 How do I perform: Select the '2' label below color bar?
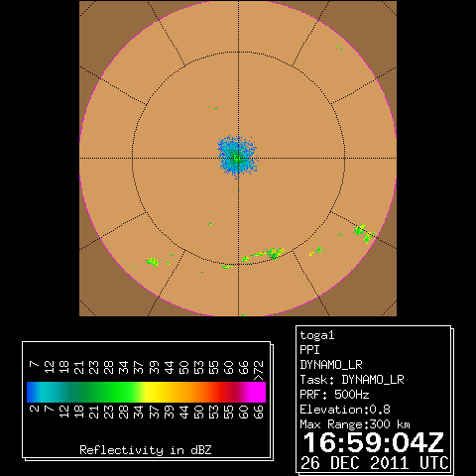(34, 409)
